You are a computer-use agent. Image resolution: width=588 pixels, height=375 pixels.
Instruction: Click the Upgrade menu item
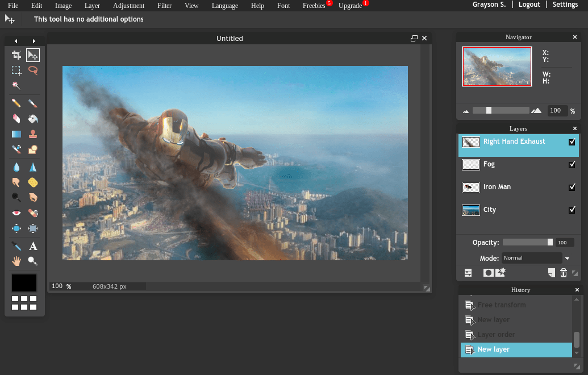[351, 6]
